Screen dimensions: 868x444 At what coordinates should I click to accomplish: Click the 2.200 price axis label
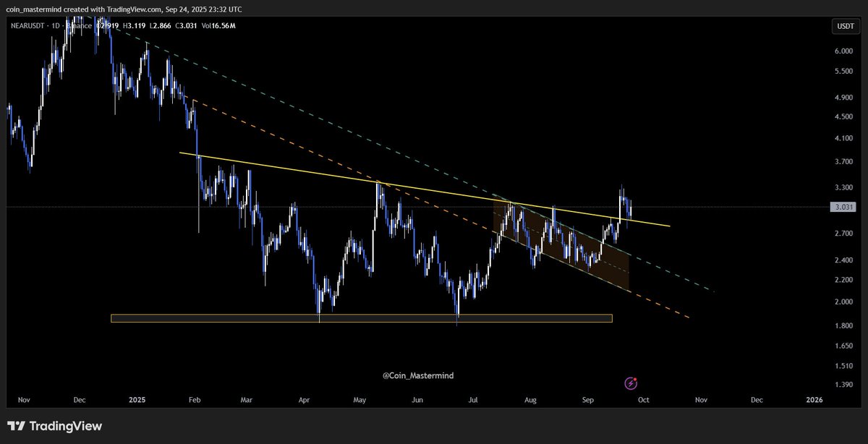[844, 280]
